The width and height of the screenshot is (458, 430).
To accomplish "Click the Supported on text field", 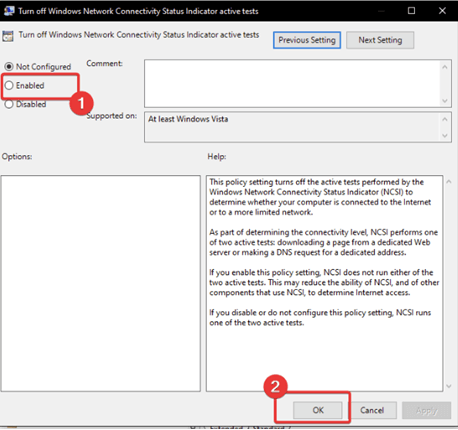I will click(292, 127).
